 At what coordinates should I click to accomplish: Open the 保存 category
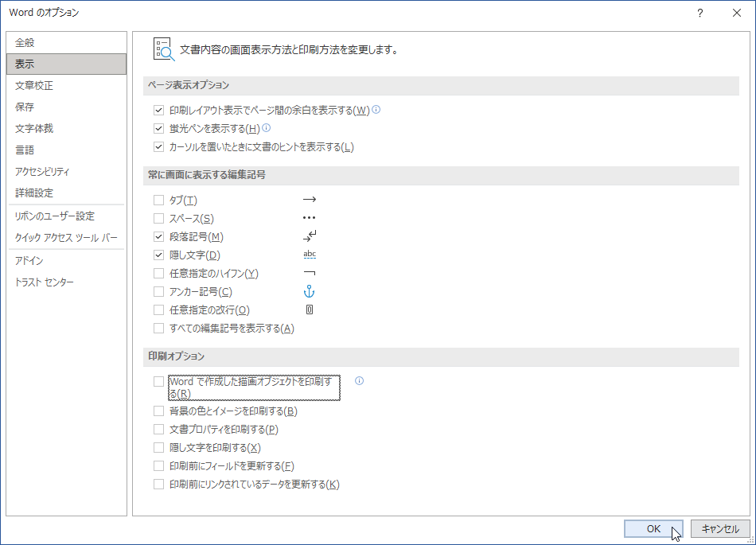[x=67, y=107]
